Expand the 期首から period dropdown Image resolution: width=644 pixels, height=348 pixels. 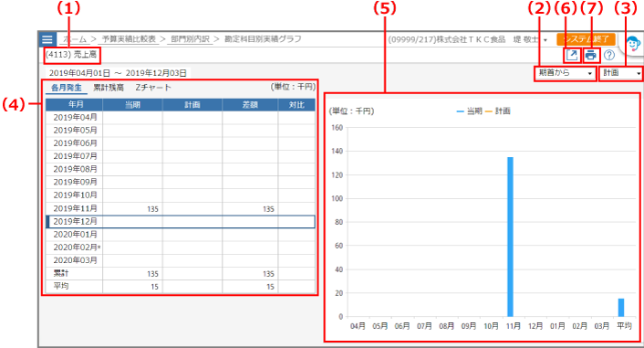[566, 73]
